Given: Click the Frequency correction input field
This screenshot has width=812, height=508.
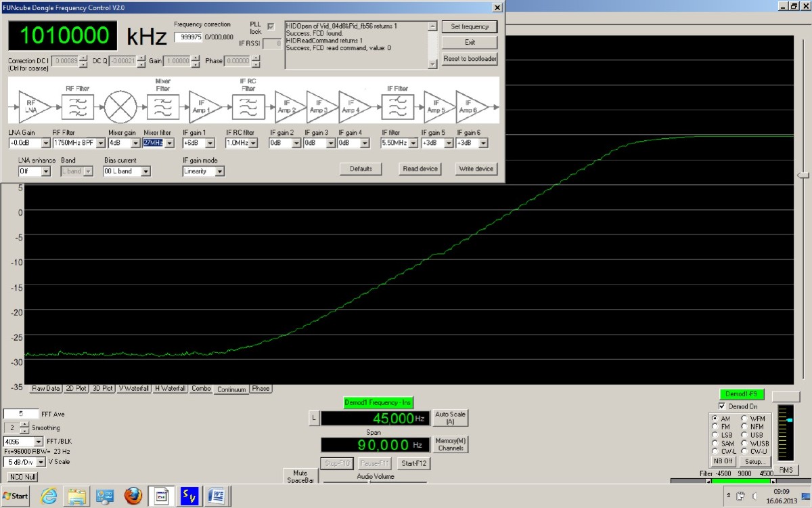Looking at the screenshot, I should coord(188,37).
